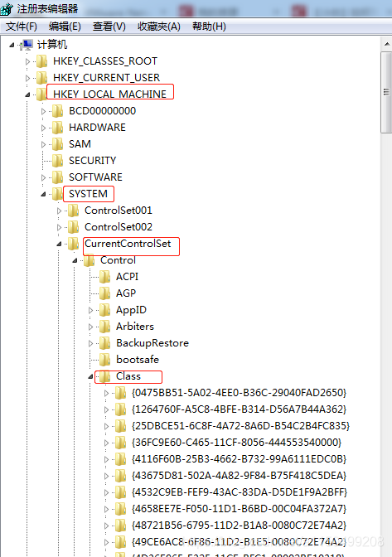The width and height of the screenshot is (392, 557).
Task: Open the 文件(F) menu
Action: click(22, 27)
